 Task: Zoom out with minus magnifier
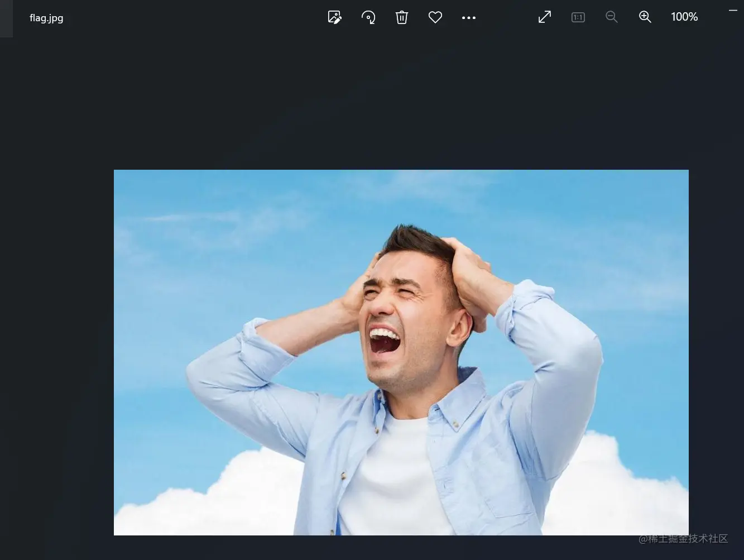pyautogui.click(x=612, y=17)
